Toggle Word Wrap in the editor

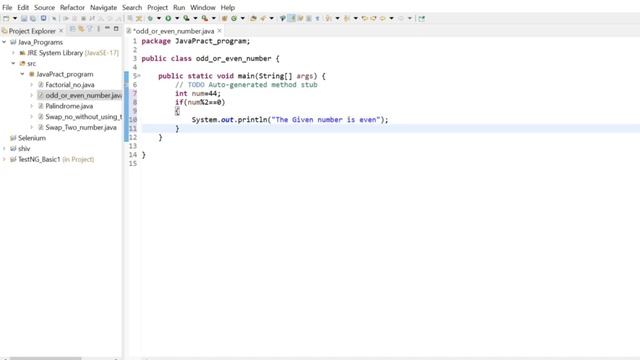click(300, 18)
